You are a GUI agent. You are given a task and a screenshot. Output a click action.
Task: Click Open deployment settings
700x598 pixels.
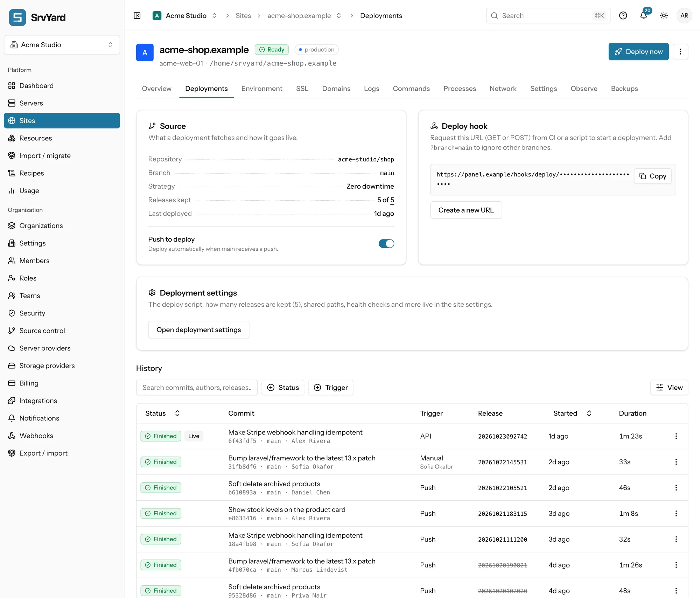click(x=198, y=330)
